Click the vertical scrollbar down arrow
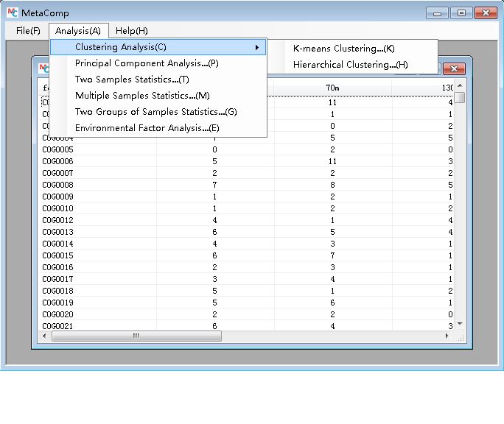This screenshot has width=504, height=424. click(x=460, y=324)
